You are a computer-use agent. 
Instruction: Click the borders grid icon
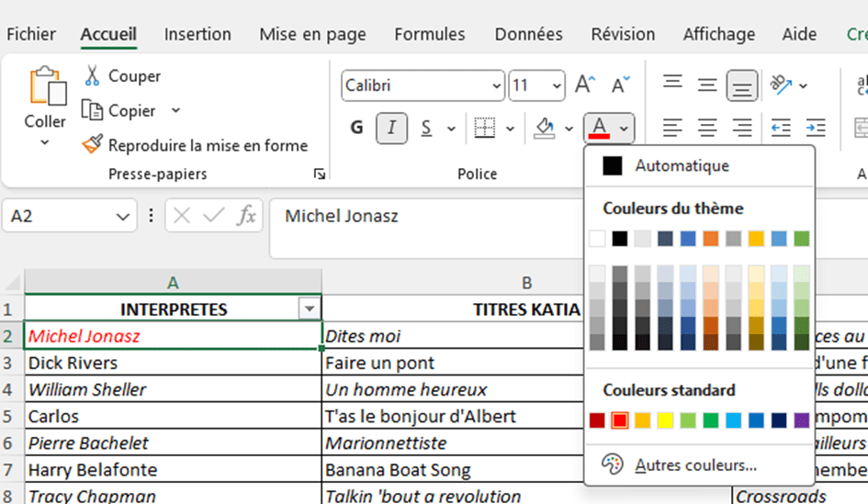point(484,128)
